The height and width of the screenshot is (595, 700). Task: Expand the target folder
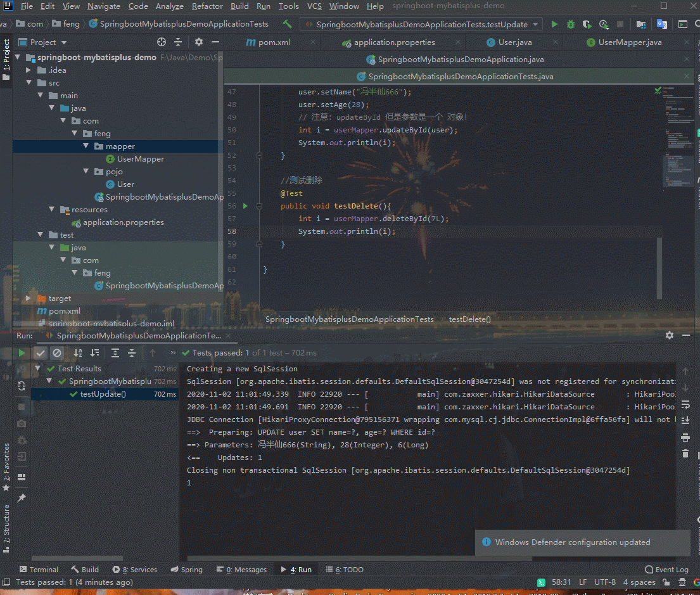click(x=29, y=298)
